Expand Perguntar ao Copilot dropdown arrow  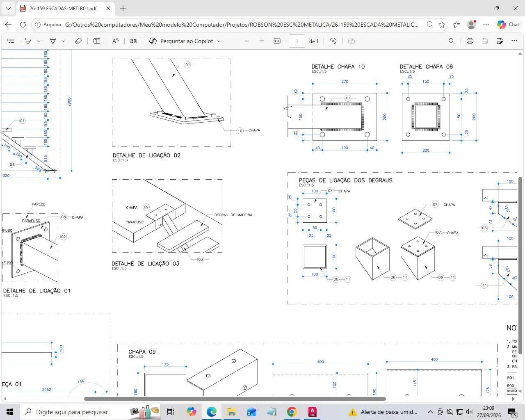tap(219, 41)
